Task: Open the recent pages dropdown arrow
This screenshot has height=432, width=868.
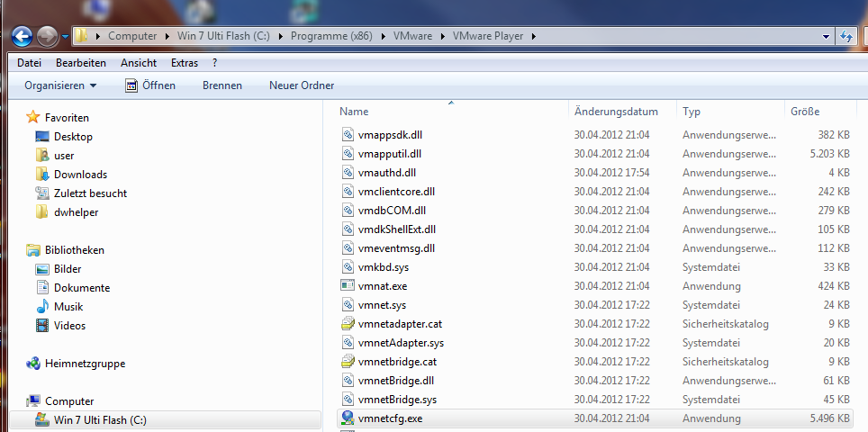Action: (65, 37)
